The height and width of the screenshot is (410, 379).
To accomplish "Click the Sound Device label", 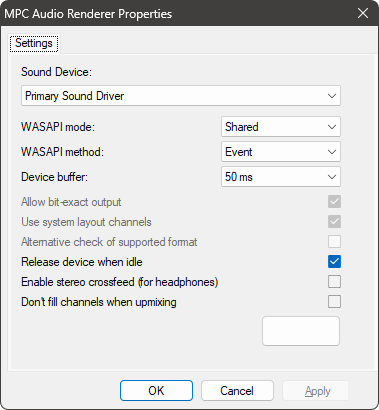I will pyautogui.click(x=56, y=72).
